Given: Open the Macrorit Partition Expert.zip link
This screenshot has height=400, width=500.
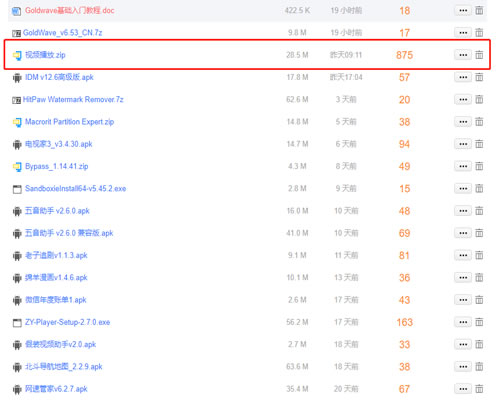Looking at the screenshot, I should [x=70, y=122].
